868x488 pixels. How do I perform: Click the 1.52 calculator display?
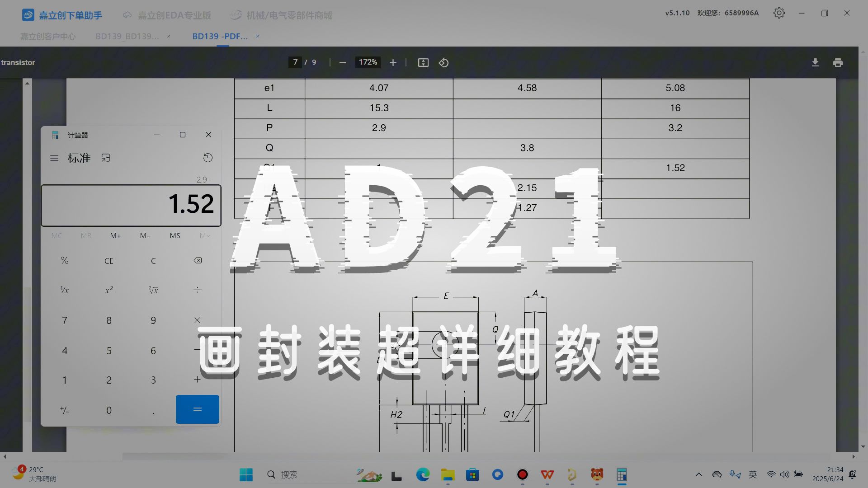(x=131, y=205)
